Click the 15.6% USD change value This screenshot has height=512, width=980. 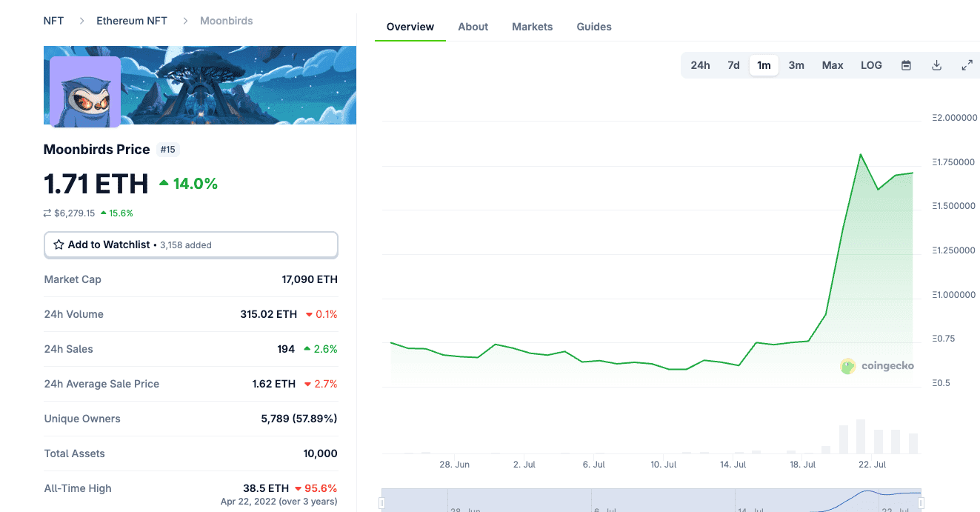(x=117, y=213)
